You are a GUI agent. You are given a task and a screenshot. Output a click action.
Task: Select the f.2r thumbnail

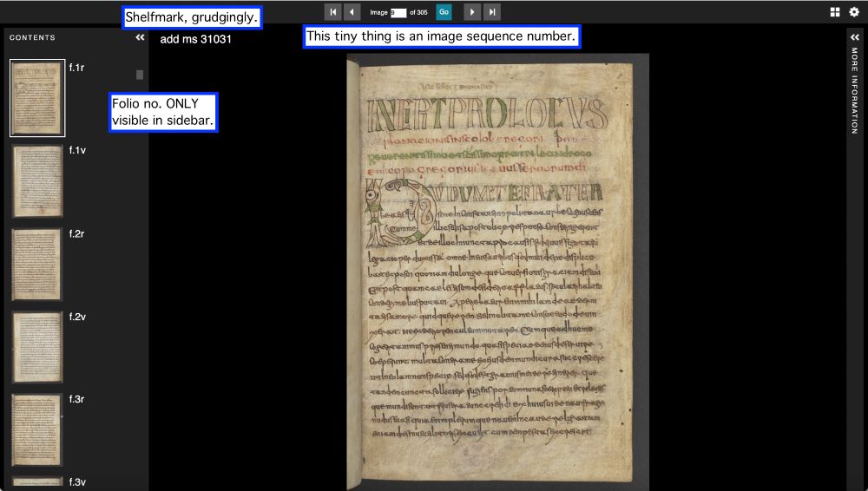pos(37,265)
